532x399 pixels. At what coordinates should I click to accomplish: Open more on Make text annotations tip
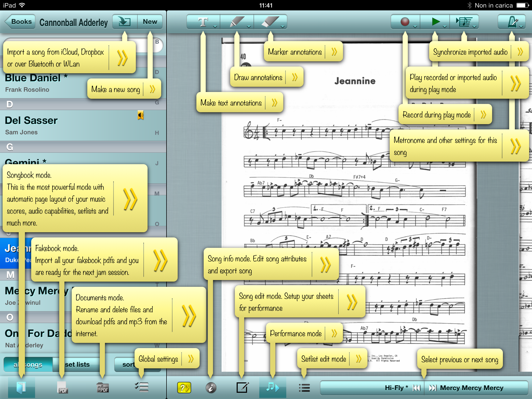coord(274,103)
